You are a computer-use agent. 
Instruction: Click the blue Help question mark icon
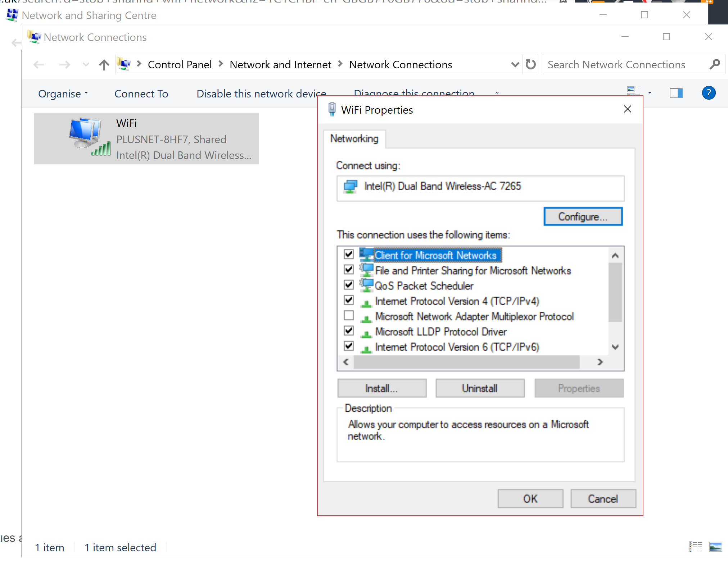click(x=708, y=93)
